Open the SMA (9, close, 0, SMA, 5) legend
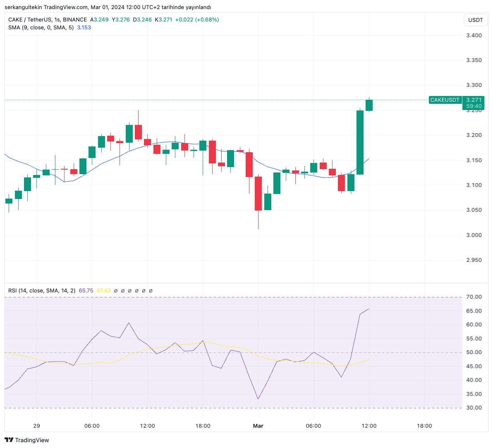The width and height of the screenshot is (493, 448). 41,28
